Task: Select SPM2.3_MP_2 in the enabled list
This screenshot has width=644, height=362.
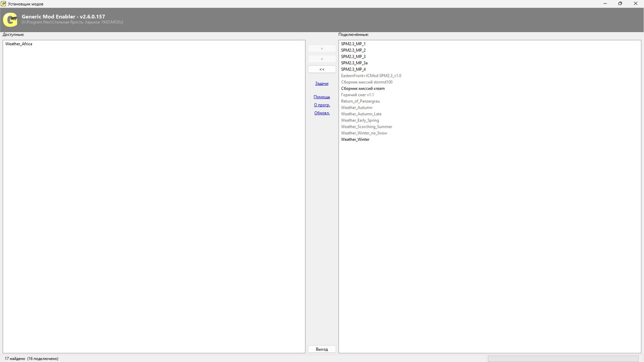Action: coord(353,50)
